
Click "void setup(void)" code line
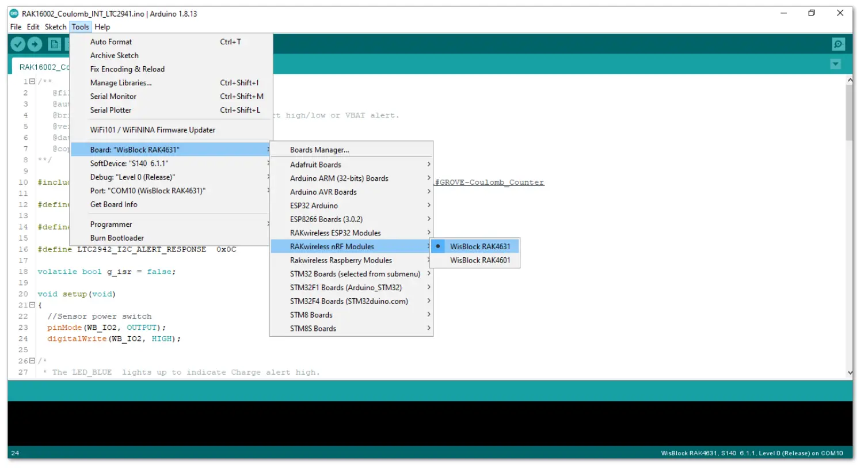pyautogui.click(x=77, y=294)
